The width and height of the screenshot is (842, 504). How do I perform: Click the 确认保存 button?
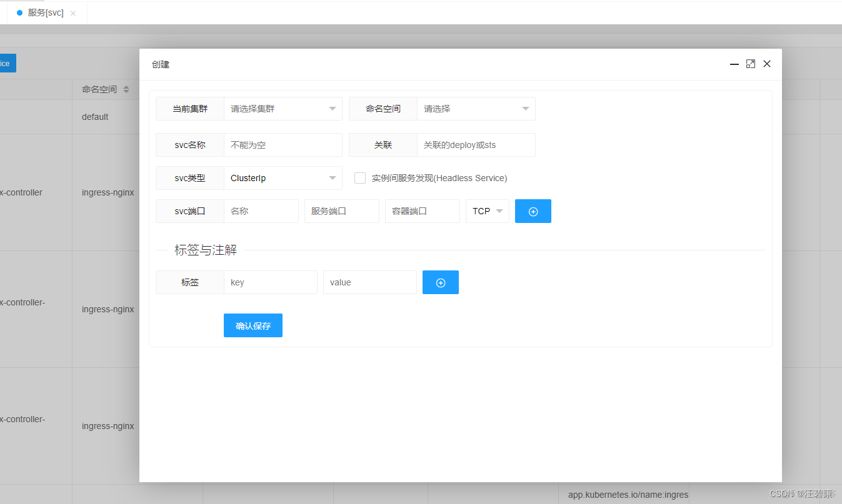pos(253,325)
